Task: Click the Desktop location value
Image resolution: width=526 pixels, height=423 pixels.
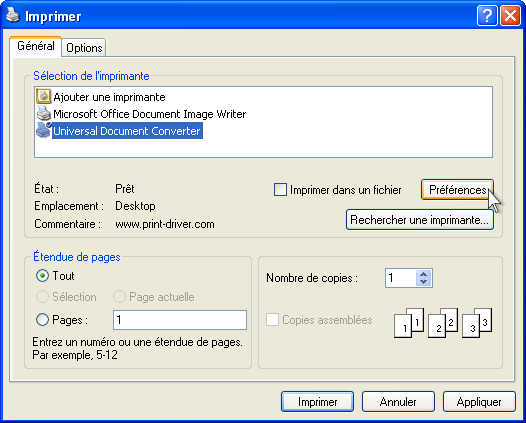Action: (135, 206)
